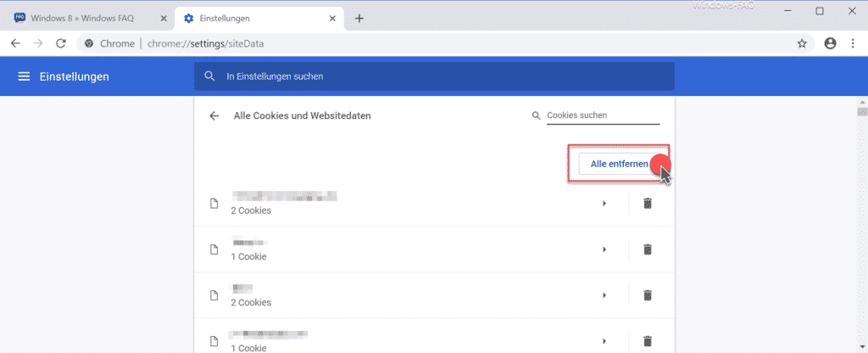Return via back arrow beside Alle Cookies und Websitedaten
This screenshot has height=353, width=868.
pos(214,115)
